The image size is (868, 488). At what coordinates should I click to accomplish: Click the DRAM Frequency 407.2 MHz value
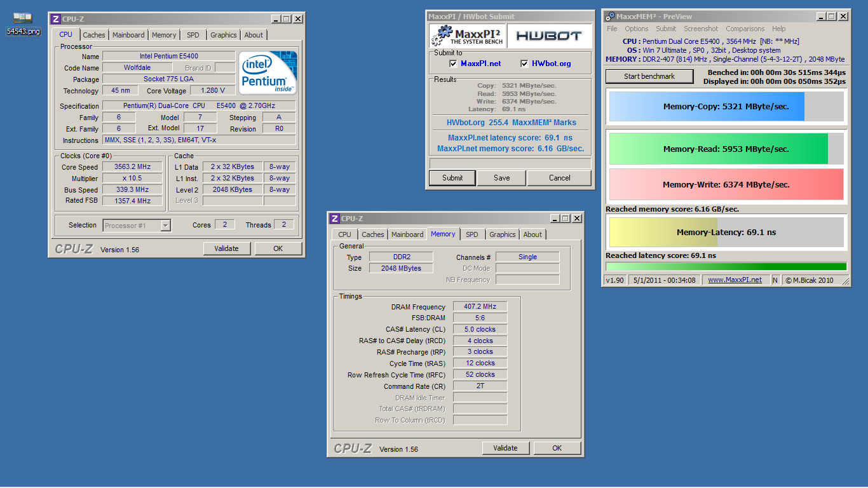pos(480,306)
